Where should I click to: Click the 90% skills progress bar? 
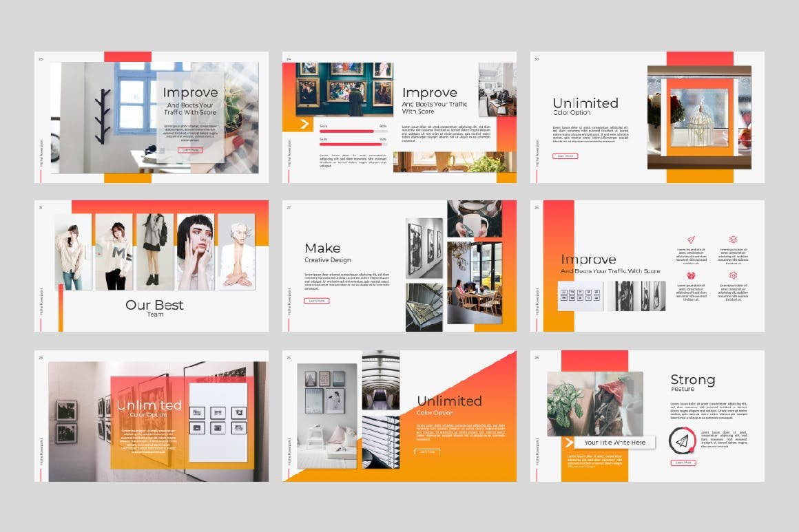pos(353,131)
